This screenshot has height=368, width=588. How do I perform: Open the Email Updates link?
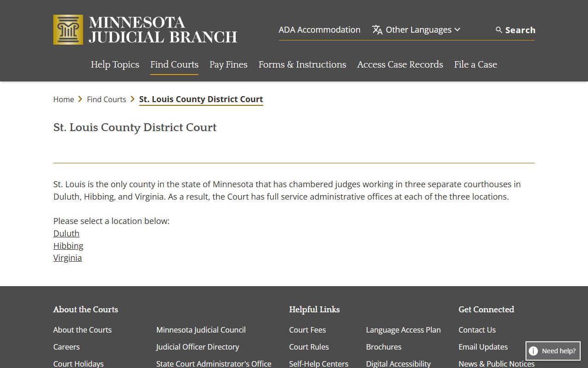coord(483,347)
